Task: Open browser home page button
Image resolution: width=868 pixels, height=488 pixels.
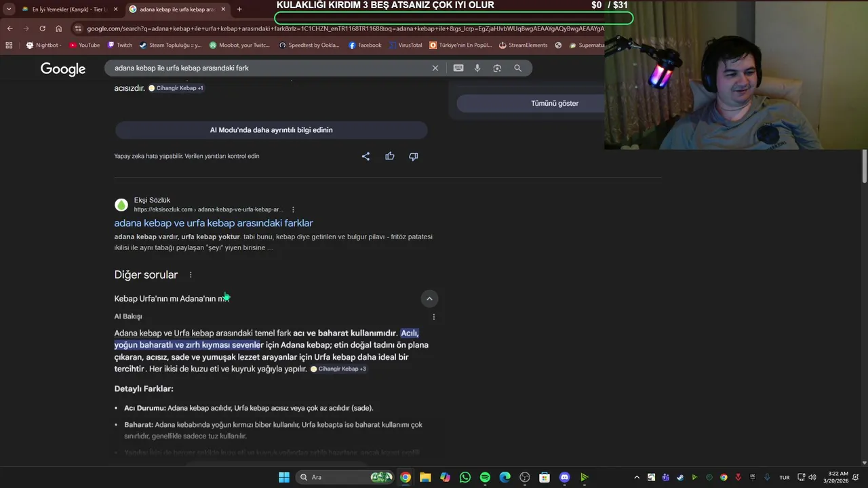Action: (58, 28)
